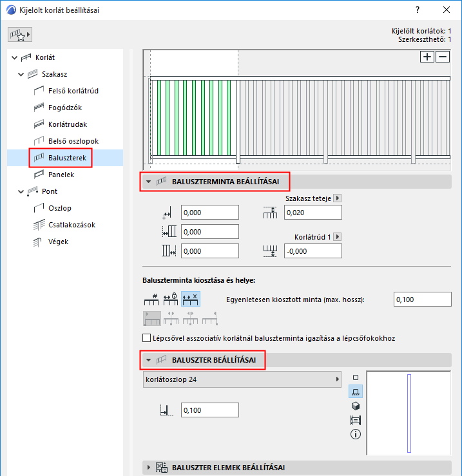The width and height of the screenshot is (462, 476).
Task: Open the railing favorites button
Action: point(20,35)
